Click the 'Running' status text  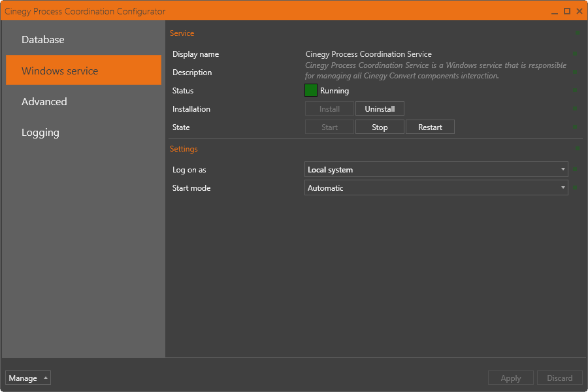334,91
